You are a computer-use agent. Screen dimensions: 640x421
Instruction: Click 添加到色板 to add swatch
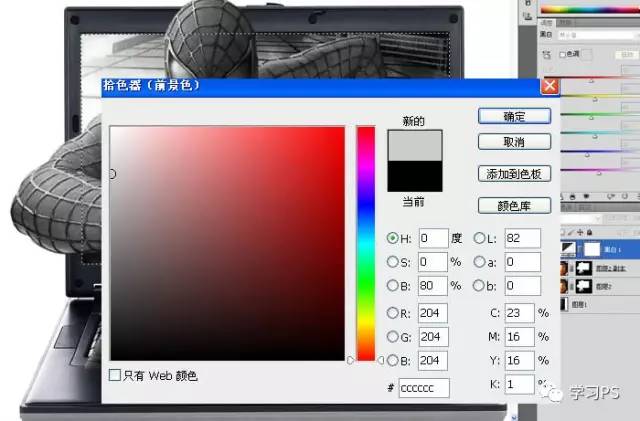click(x=514, y=174)
